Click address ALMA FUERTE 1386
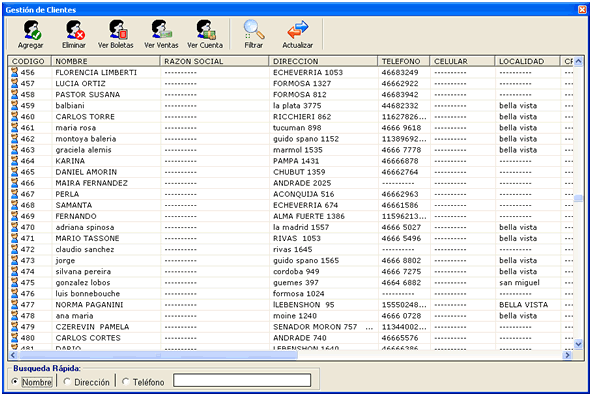The width and height of the screenshot is (592, 395). pyautogui.click(x=309, y=216)
